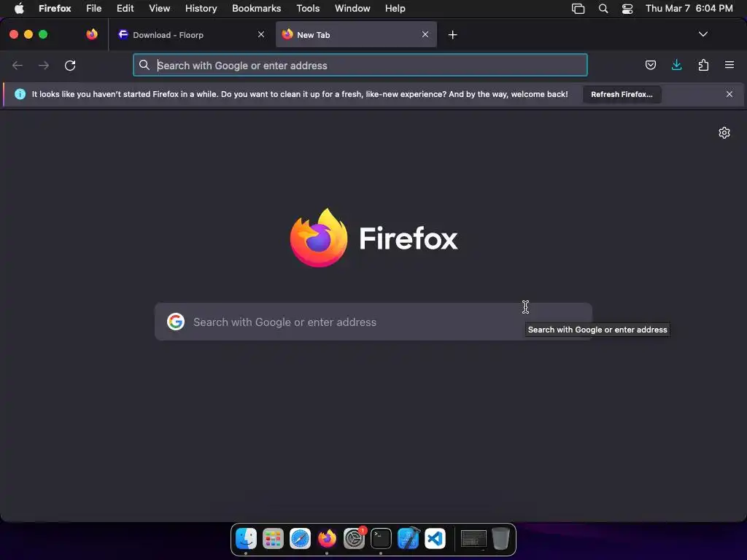Open System Settings from the dock
This screenshot has width=747, height=560.
pyautogui.click(x=354, y=539)
